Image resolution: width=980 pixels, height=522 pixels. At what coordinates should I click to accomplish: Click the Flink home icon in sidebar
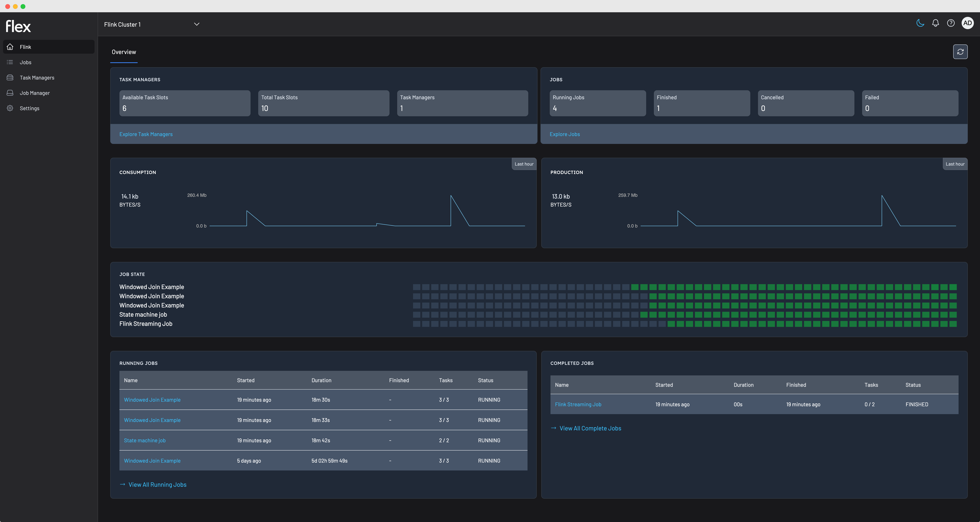point(10,47)
